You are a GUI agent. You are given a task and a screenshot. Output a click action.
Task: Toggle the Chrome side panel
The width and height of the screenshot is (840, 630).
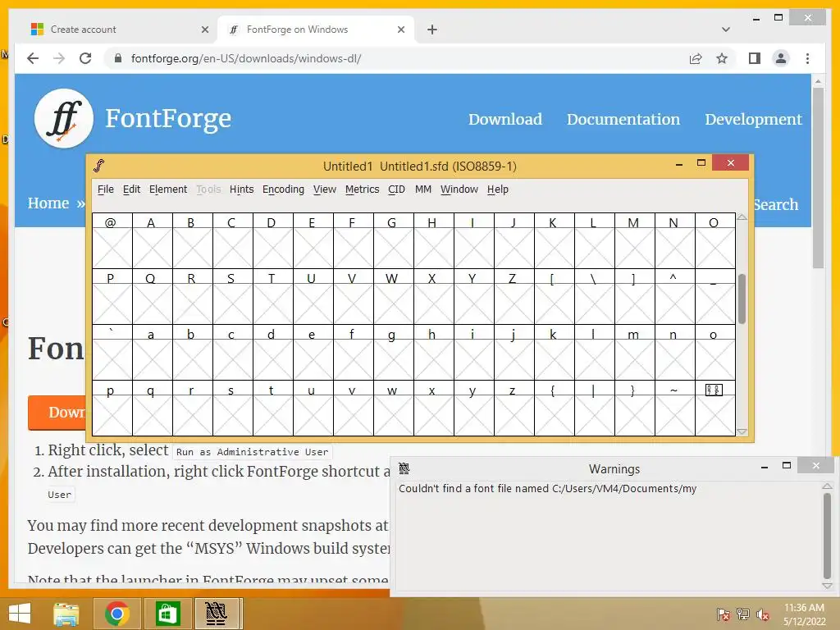click(x=755, y=58)
